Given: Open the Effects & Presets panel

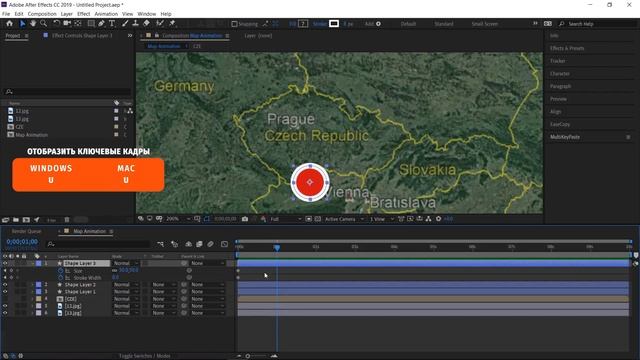Looking at the screenshot, I should click(567, 48).
